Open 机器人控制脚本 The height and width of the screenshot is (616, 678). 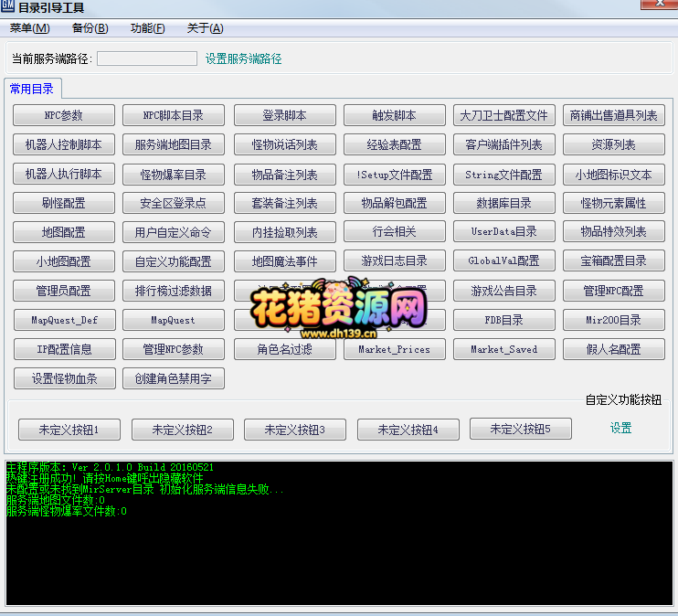pyautogui.click(x=64, y=144)
